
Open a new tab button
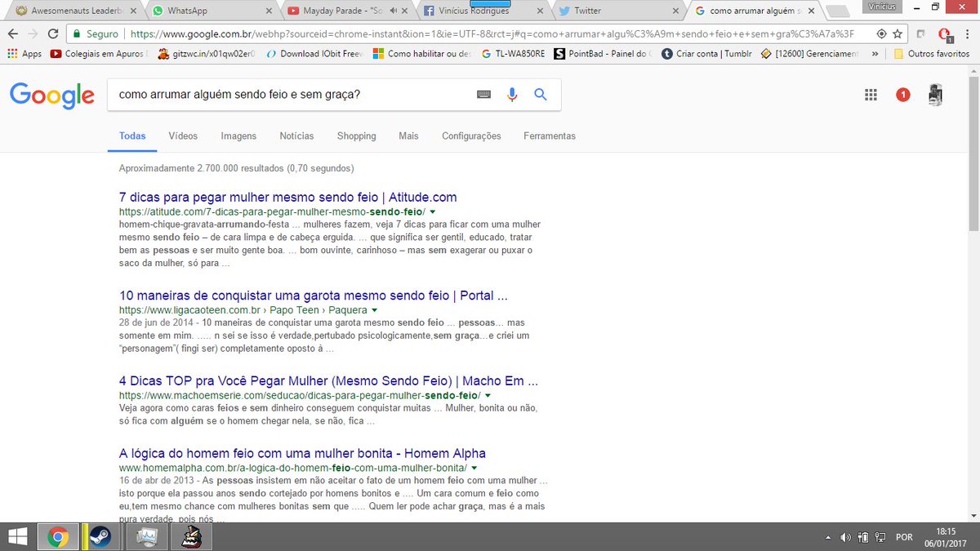coord(836,11)
